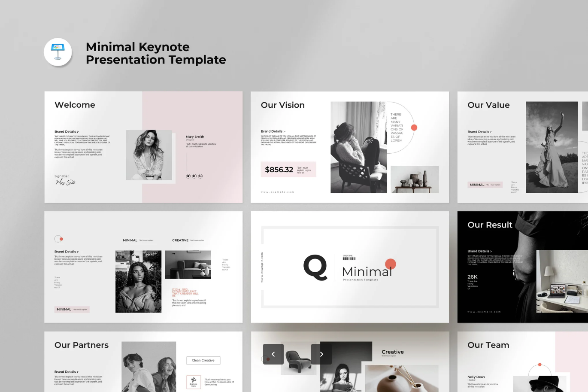The width and height of the screenshot is (588, 392).
Task: Open the Our Result dark slide thumbnail
Action: 522,267
